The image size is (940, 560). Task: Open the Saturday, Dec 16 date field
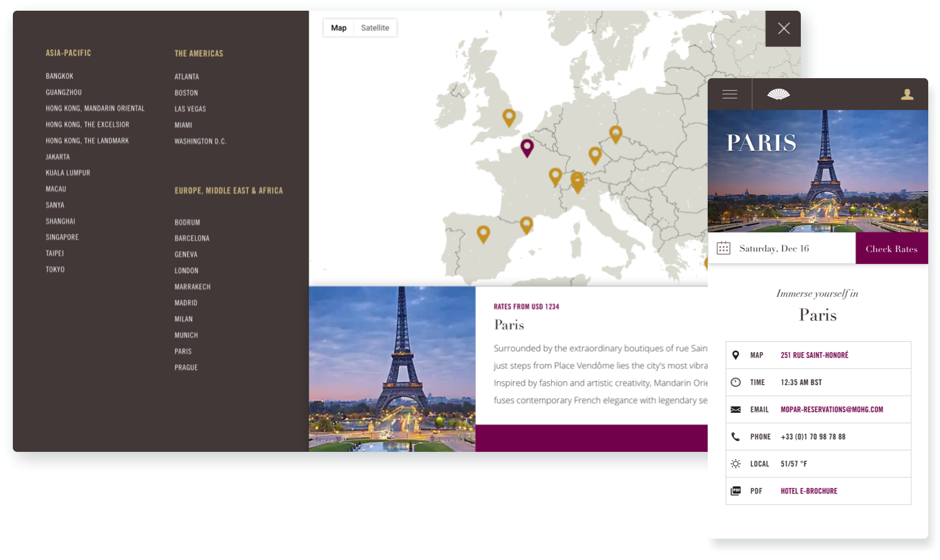point(782,248)
